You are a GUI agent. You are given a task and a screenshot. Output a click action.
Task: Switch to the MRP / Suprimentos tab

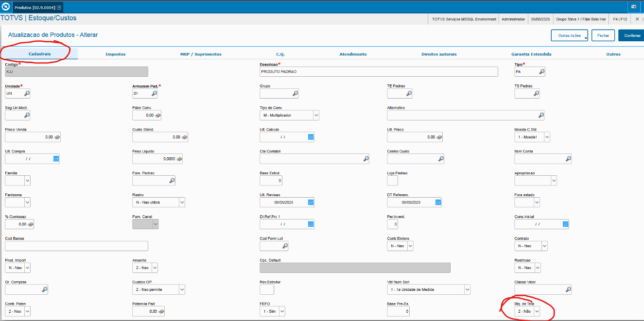pyautogui.click(x=201, y=54)
